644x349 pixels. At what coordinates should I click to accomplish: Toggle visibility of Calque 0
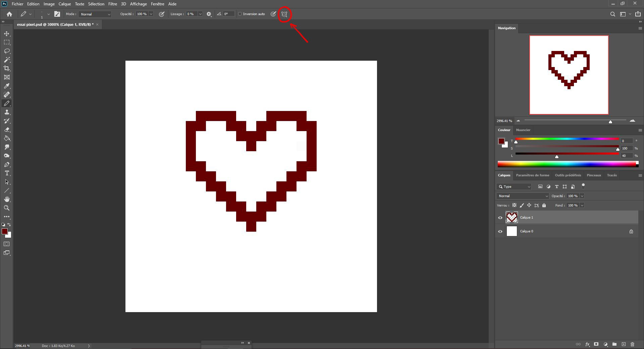[x=500, y=231]
